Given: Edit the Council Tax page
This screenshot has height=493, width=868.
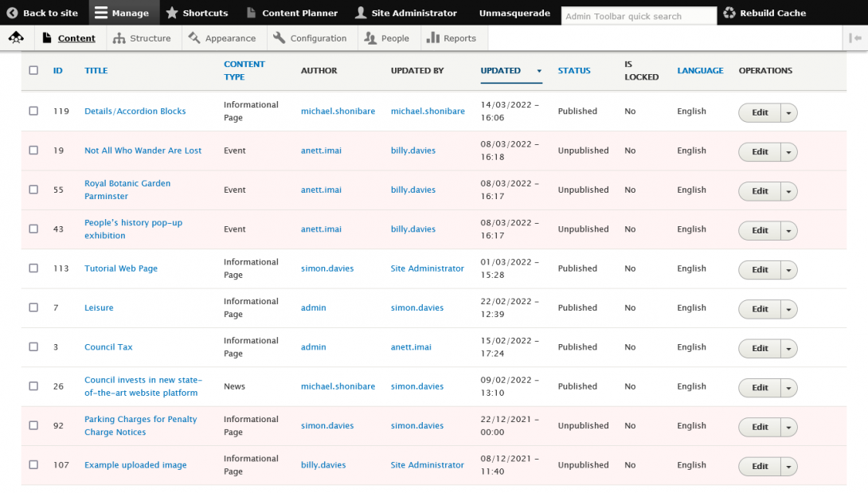Looking at the screenshot, I should click(760, 348).
